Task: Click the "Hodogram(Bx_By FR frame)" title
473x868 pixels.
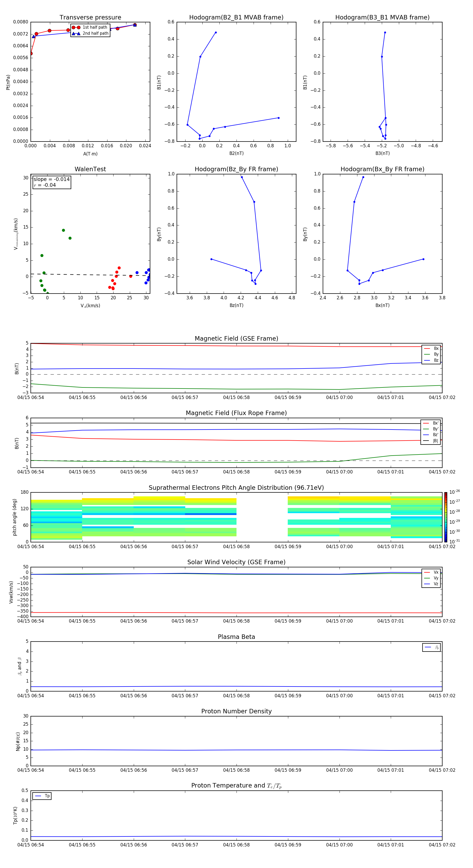Action: 382,169
